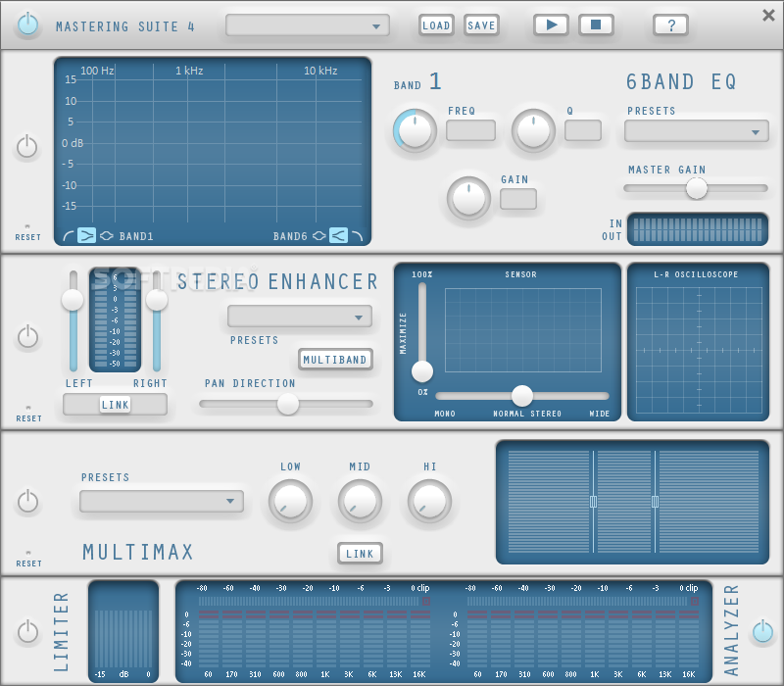
Task: Click the Multimax HI knob
Action: (429, 501)
